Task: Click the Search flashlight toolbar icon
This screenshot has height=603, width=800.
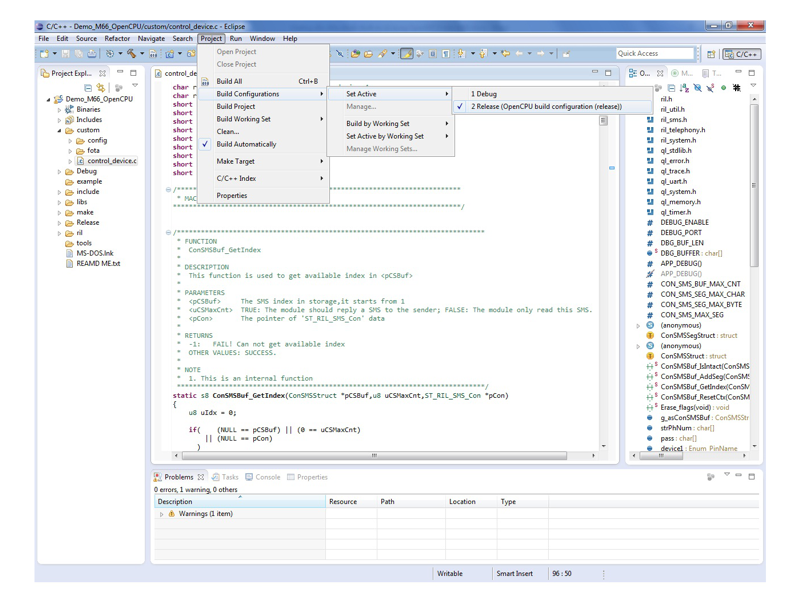Action: tap(382, 54)
